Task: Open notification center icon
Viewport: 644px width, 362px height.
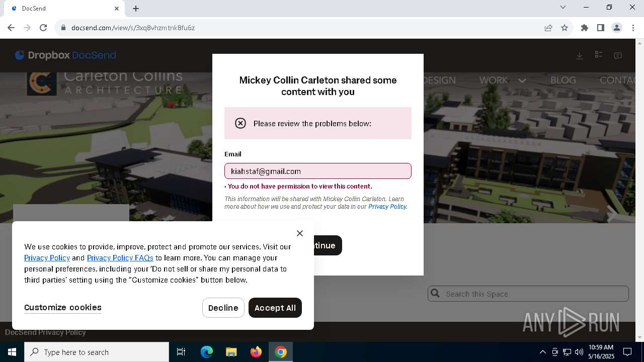Action: pos(628,352)
